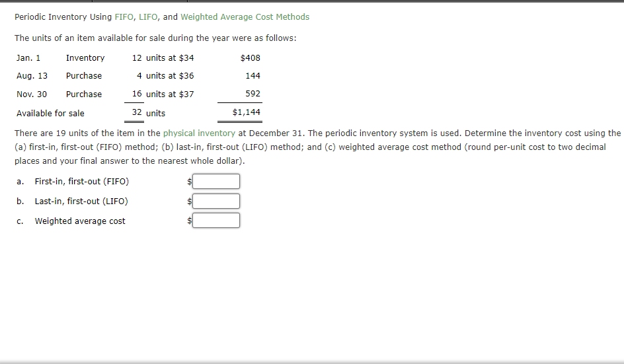Select the Weighted average cost answer field
Viewport: 624px width, 364px height.
pyautogui.click(x=216, y=221)
